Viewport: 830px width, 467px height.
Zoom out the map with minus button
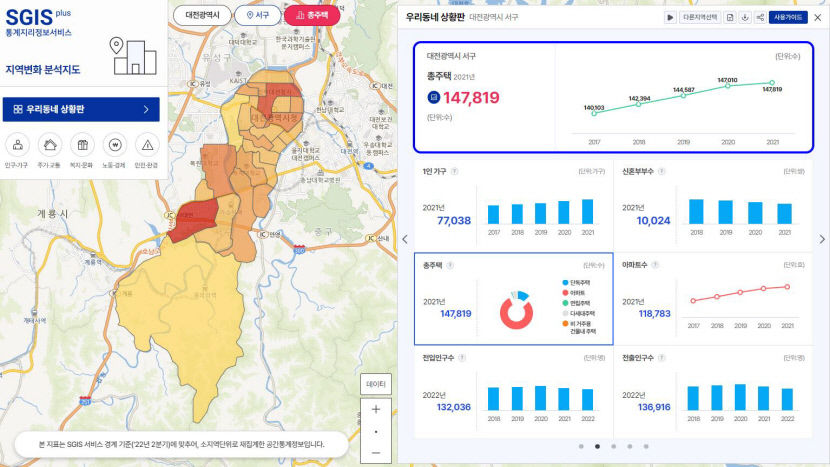[x=376, y=453]
